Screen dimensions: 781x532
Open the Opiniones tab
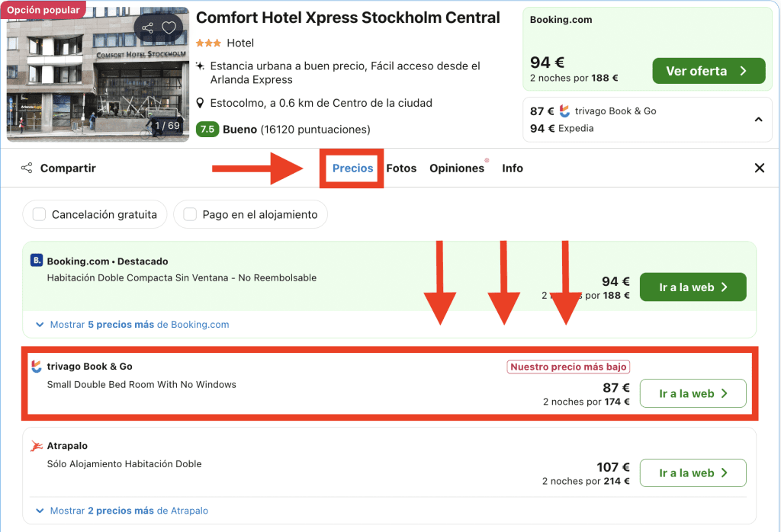click(x=457, y=168)
